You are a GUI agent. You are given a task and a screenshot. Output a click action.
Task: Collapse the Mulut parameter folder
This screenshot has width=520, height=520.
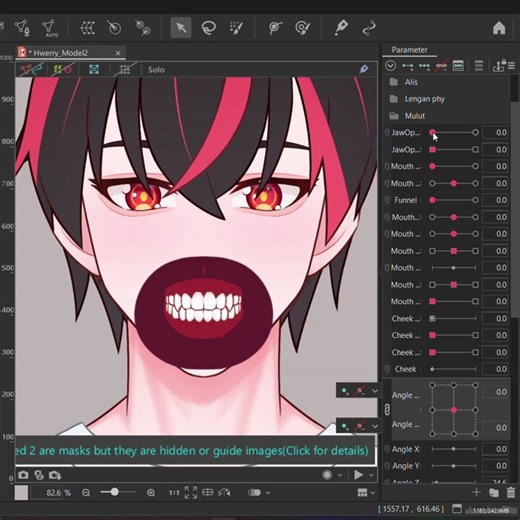pyautogui.click(x=394, y=116)
